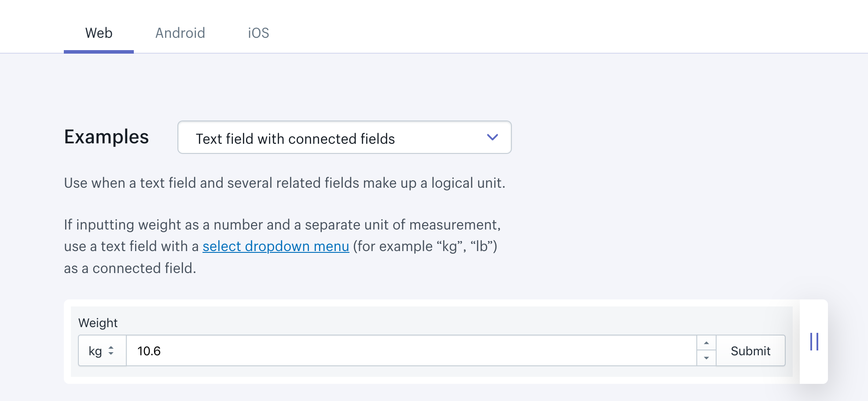Click the preview resize handle bars
The image size is (868, 401).
point(814,342)
